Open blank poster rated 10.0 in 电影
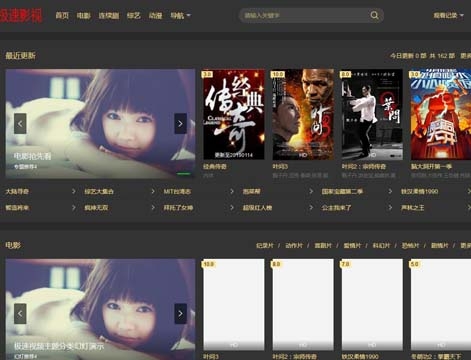The width and height of the screenshot is (471, 360). tap(234, 304)
